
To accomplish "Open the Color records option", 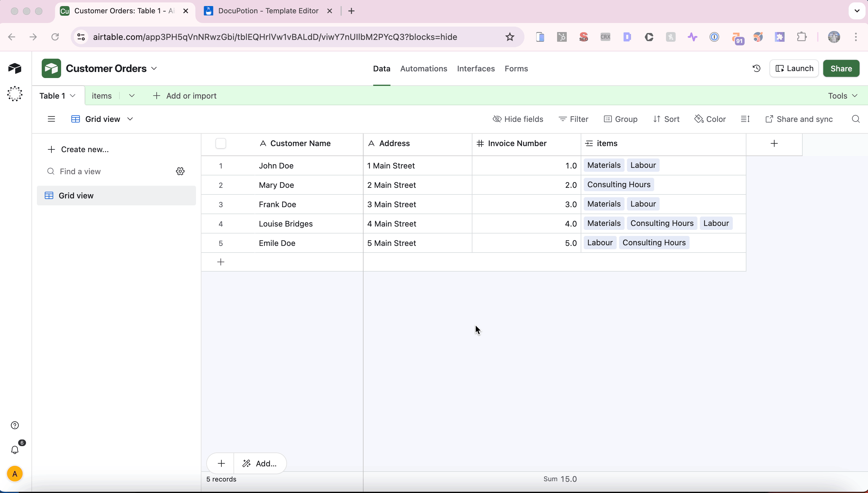I will coord(710,119).
